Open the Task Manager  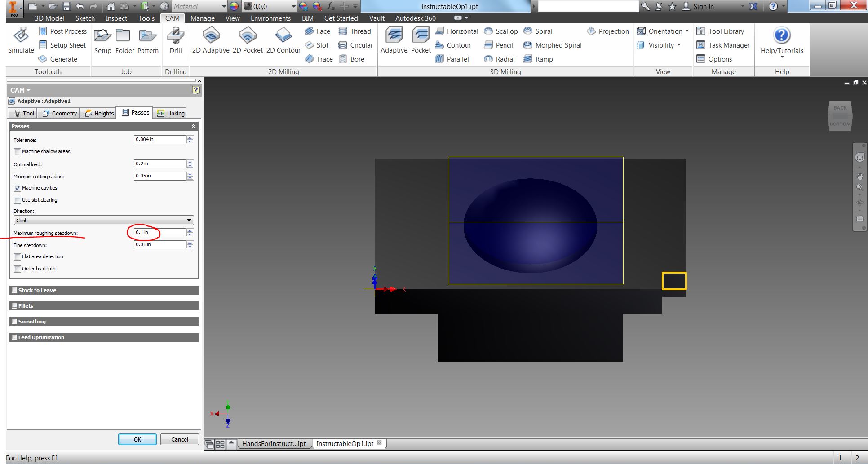tap(723, 45)
